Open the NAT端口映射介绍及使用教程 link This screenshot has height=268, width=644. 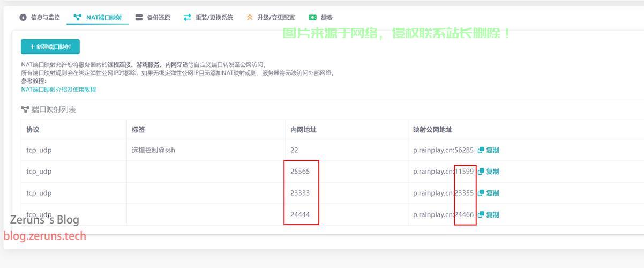(x=58, y=90)
